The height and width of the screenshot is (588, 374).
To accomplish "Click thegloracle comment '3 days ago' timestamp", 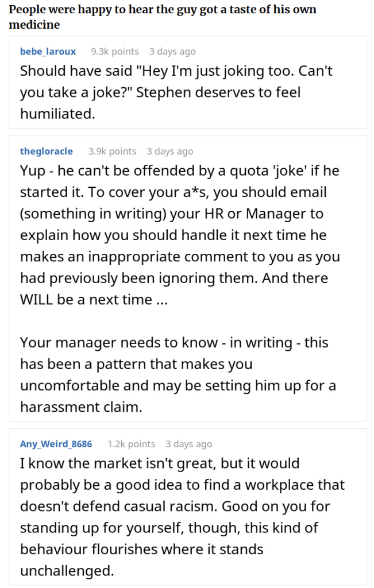I will click(x=170, y=151).
